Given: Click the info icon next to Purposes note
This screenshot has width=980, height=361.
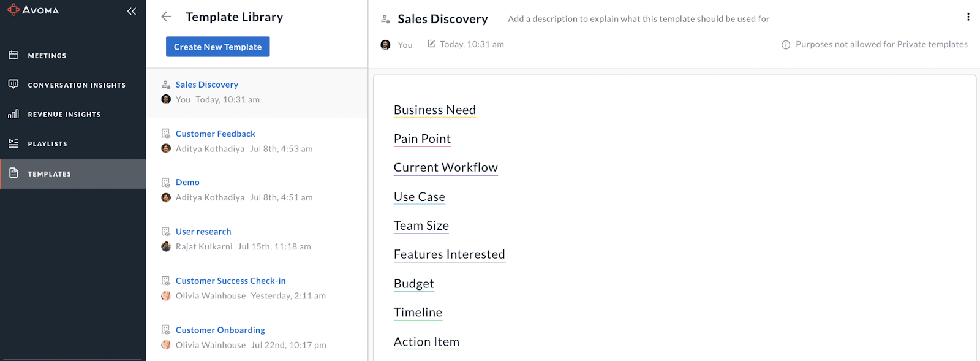Looking at the screenshot, I should point(786,45).
